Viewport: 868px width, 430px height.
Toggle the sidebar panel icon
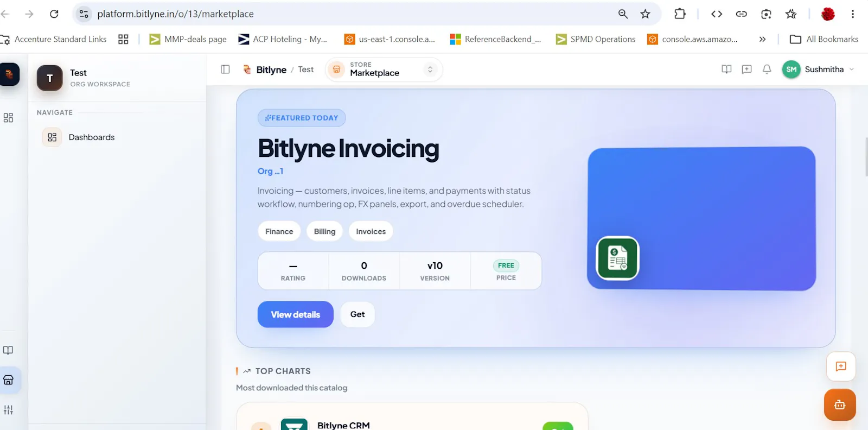click(225, 69)
